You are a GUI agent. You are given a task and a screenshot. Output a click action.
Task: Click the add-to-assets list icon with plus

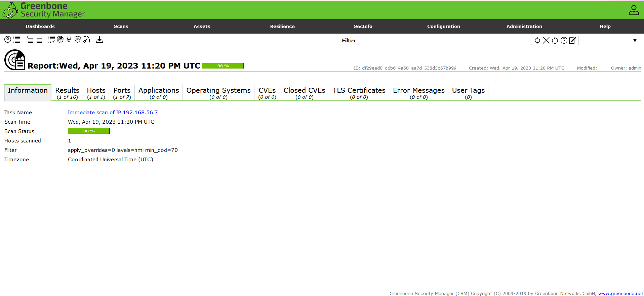click(x=30, y=39)
